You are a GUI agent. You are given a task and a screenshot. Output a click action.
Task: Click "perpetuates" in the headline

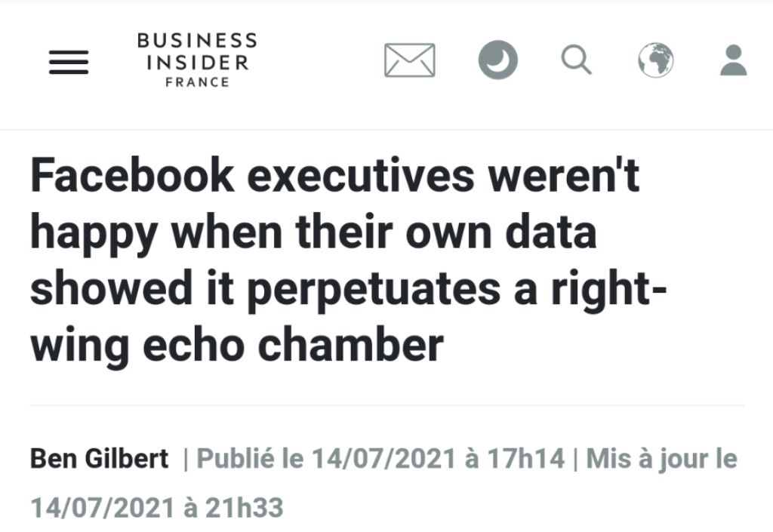(x=362, y=290)
